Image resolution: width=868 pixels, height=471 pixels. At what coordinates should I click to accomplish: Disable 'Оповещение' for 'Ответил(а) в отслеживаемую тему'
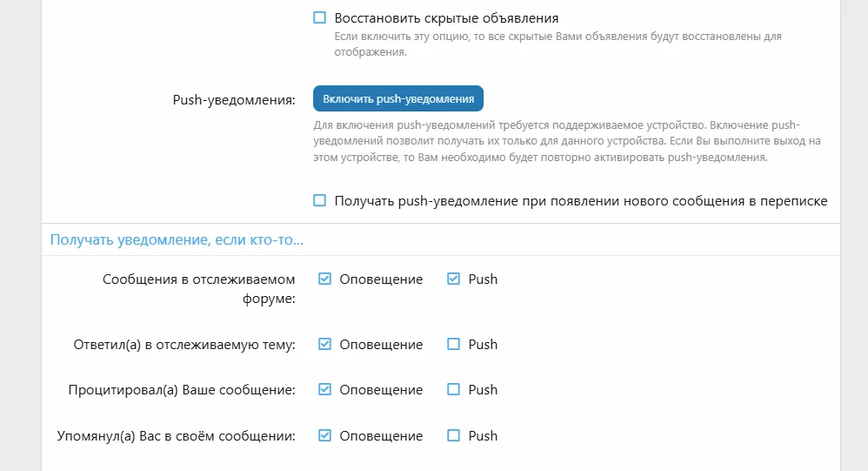point(325,344)
